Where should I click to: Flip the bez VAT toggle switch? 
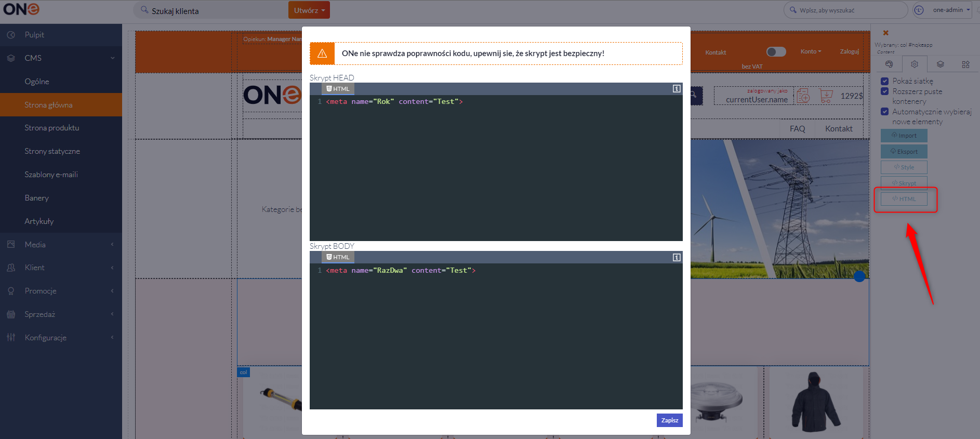(x=776, y=52)
